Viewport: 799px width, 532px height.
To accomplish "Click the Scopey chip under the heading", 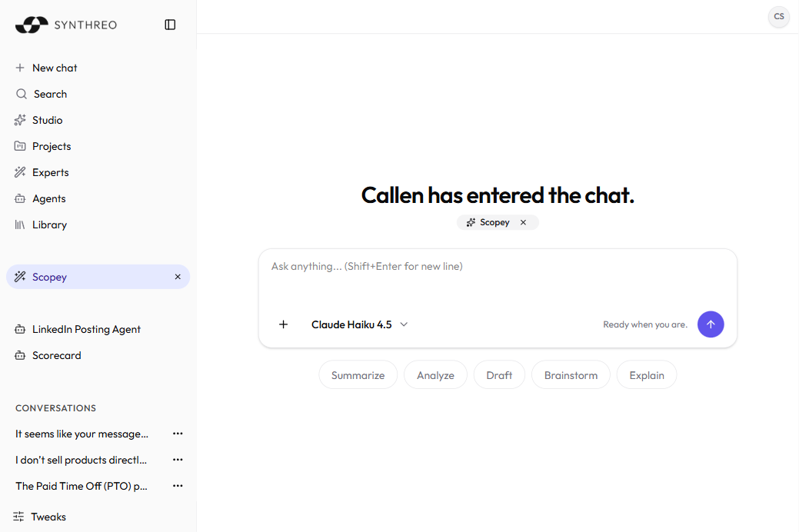I will (498, 222).
